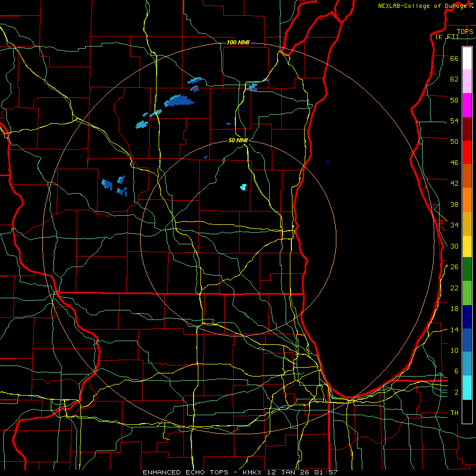Click the "42" legend value
The image size is (476, 476).
pos(454,184)
